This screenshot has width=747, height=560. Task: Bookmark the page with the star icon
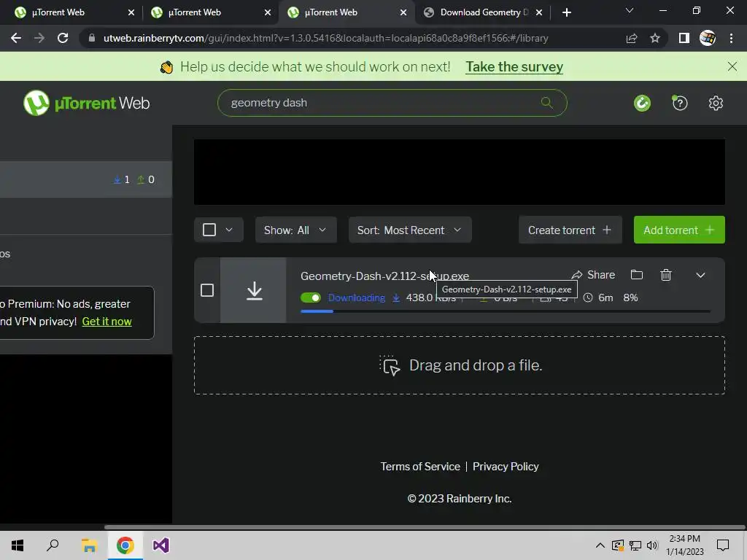655,38
